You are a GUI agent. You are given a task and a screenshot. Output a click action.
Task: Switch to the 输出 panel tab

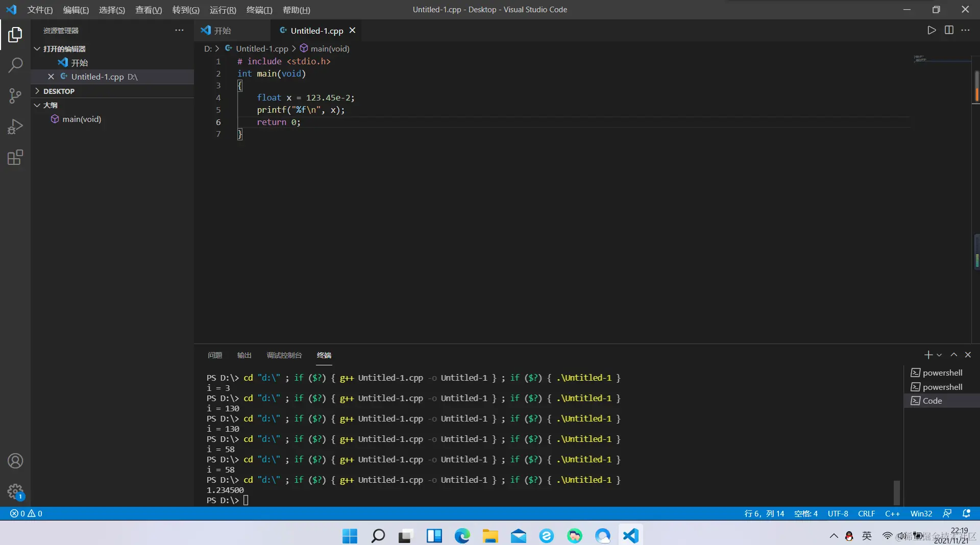pos(244,355)
